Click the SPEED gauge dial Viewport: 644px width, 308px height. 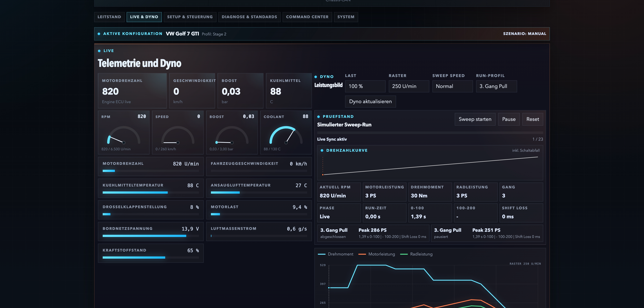pos(178,135)
